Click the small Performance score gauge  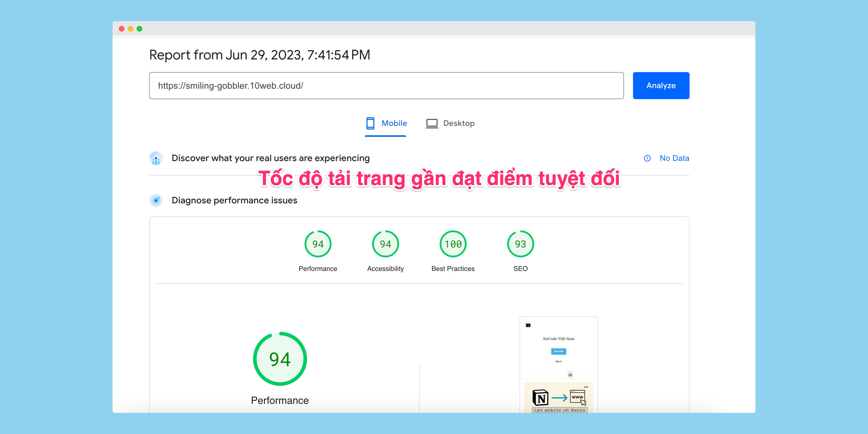318,244
